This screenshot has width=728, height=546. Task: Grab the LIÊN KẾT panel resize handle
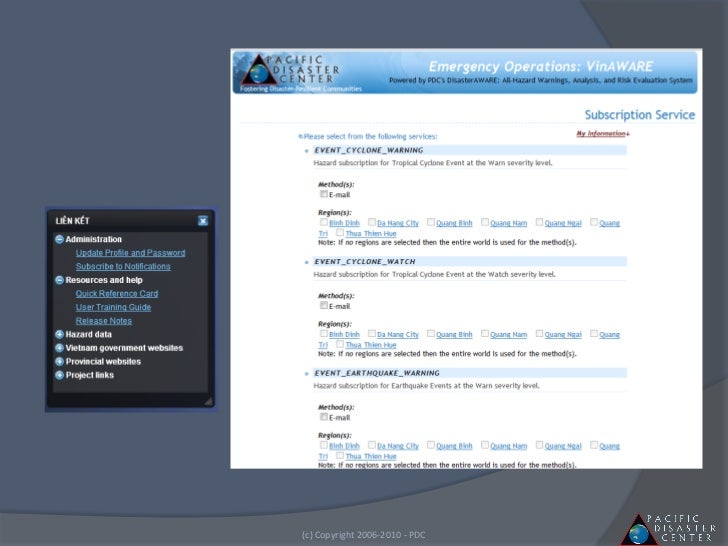208,401
